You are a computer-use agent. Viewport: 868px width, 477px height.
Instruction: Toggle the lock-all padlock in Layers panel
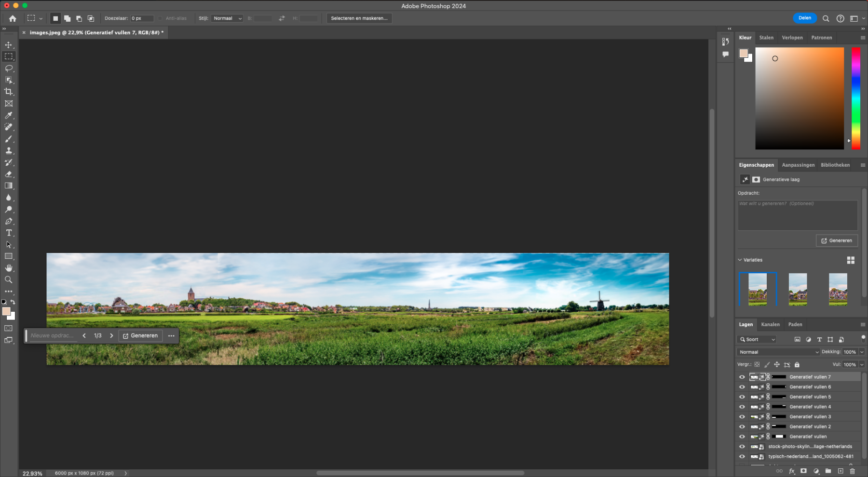point(797,365)
